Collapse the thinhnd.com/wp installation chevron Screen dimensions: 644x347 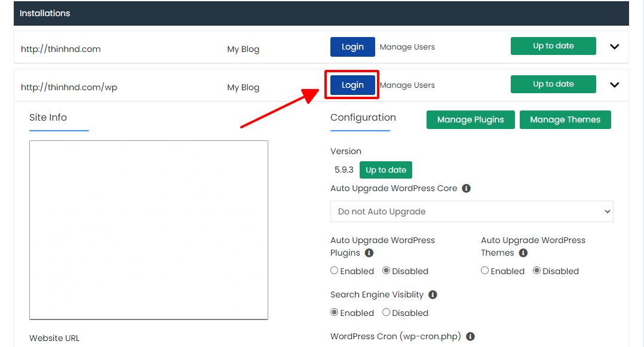[x=614, y=85]
